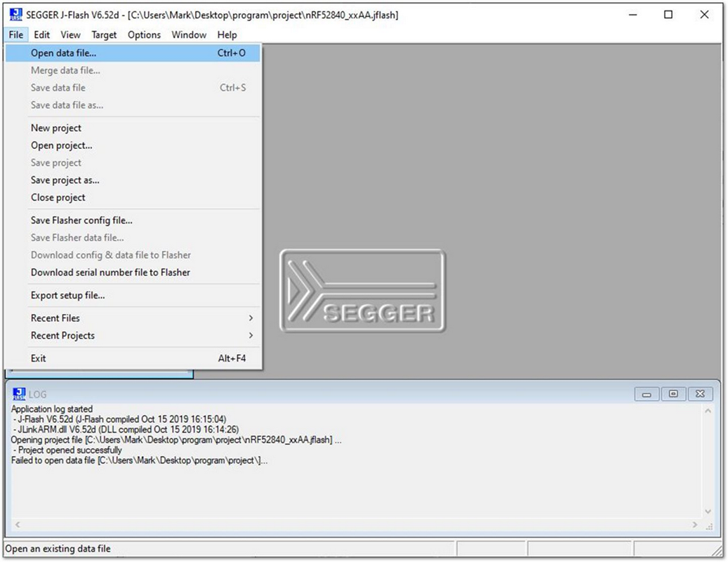The height and width of the screenshot is (562, 728).
Task: Click the 'Project opened successfully' log line
Action: [68, 450]
